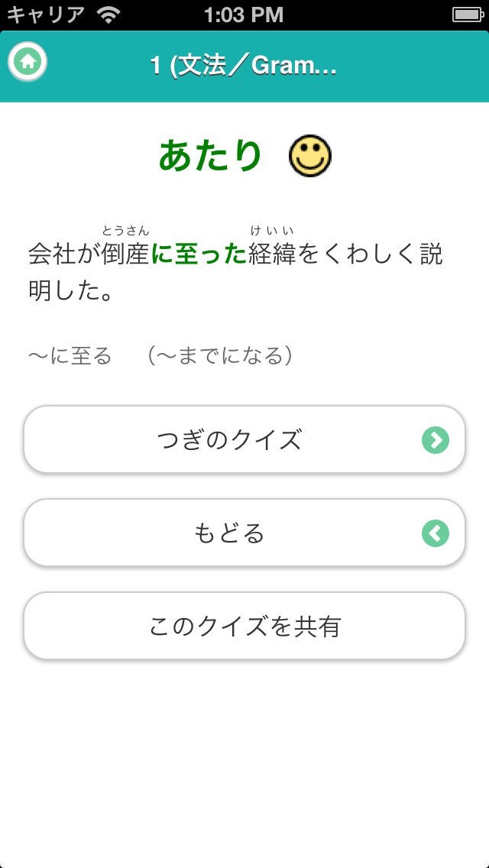Tap the キャリア carrier label
489x868 pixels.
click(46, 15)
